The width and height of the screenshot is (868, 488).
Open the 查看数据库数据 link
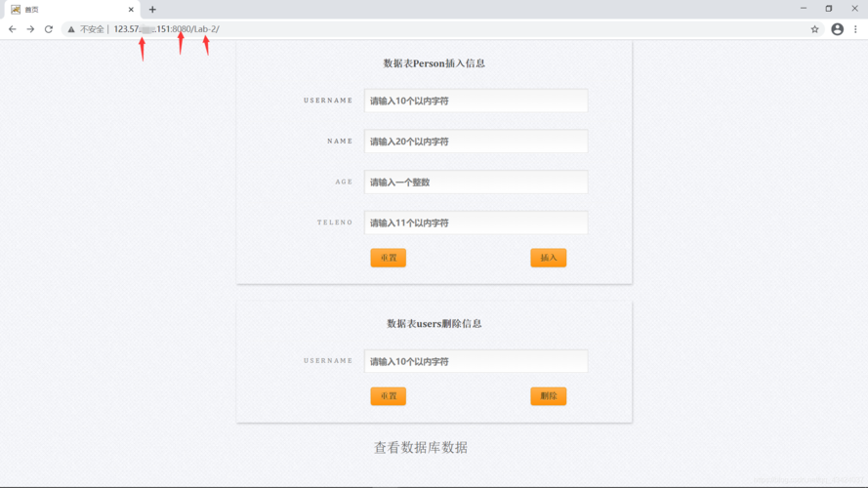tap(421, 448)
